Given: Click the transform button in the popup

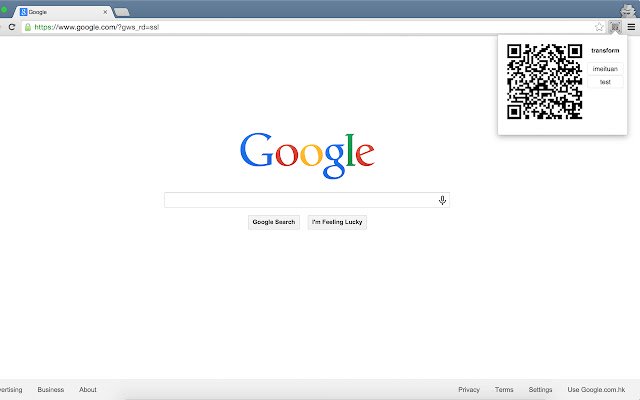Looking at the screenshot, I should pos(605,51).
